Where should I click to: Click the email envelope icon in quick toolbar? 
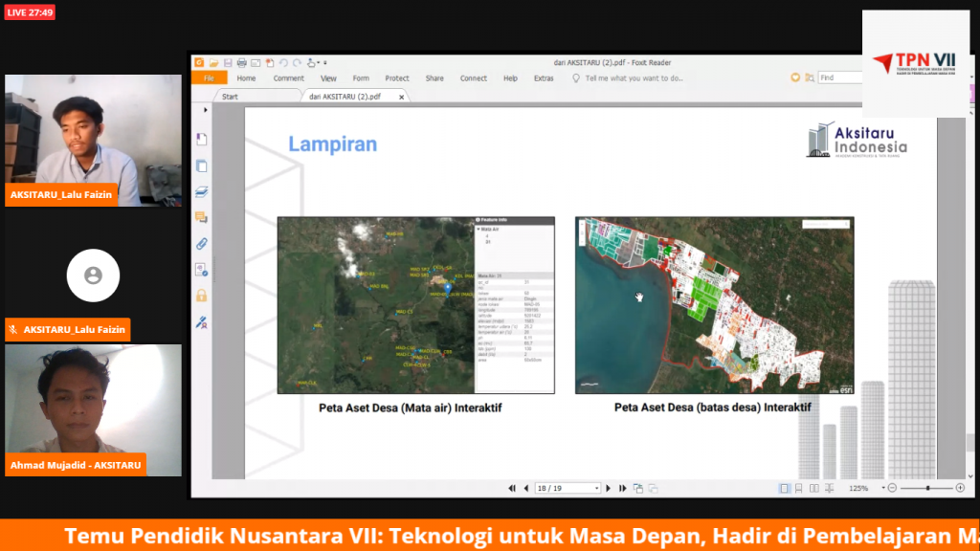click(256, 63)
